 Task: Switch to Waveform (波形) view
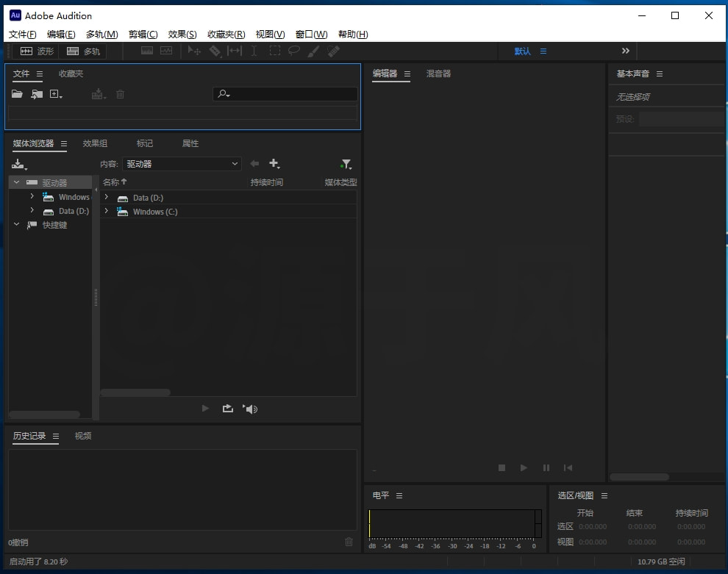[37, 51]
